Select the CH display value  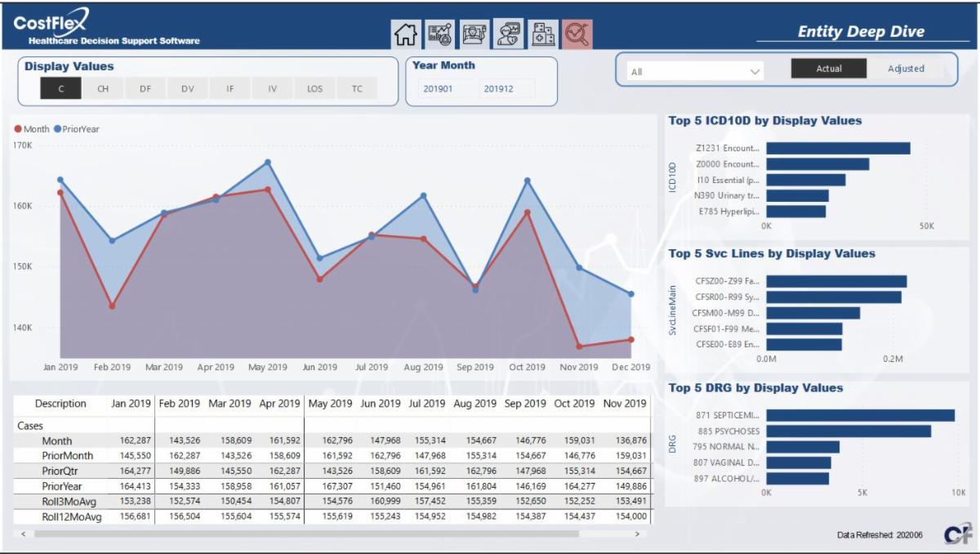click(x=103, y=88)
